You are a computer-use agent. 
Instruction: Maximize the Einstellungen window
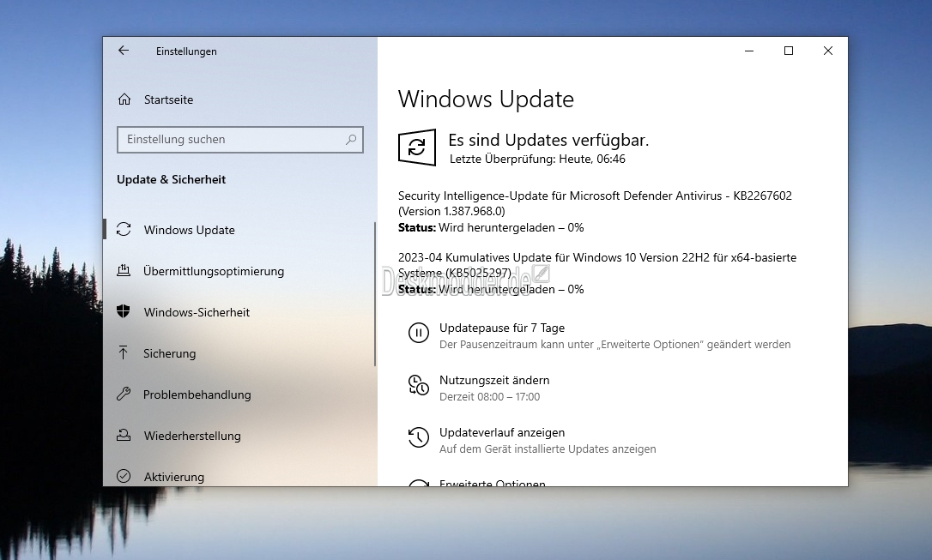[789, 51]
